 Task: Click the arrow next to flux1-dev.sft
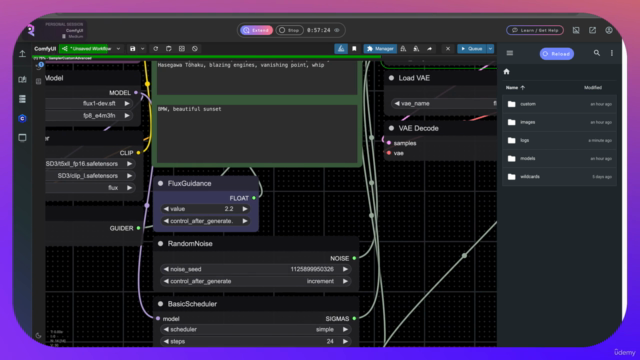coord(127,103)
